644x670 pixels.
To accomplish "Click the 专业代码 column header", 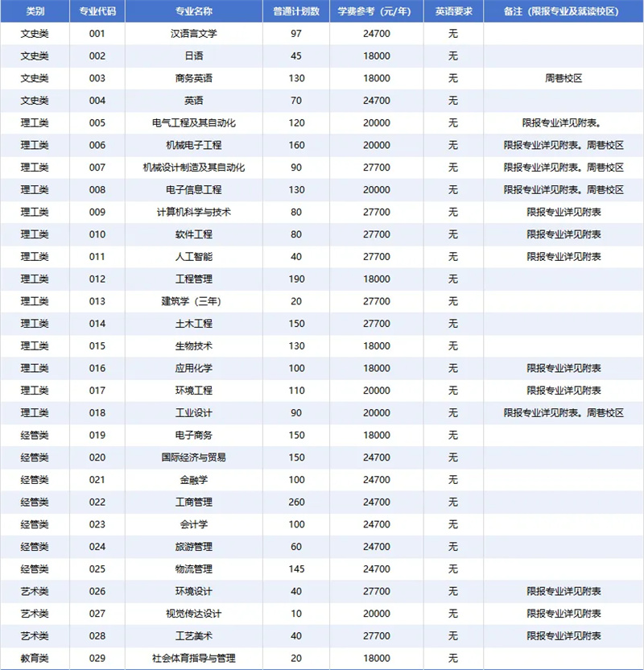I will click(x=97, y=11).
